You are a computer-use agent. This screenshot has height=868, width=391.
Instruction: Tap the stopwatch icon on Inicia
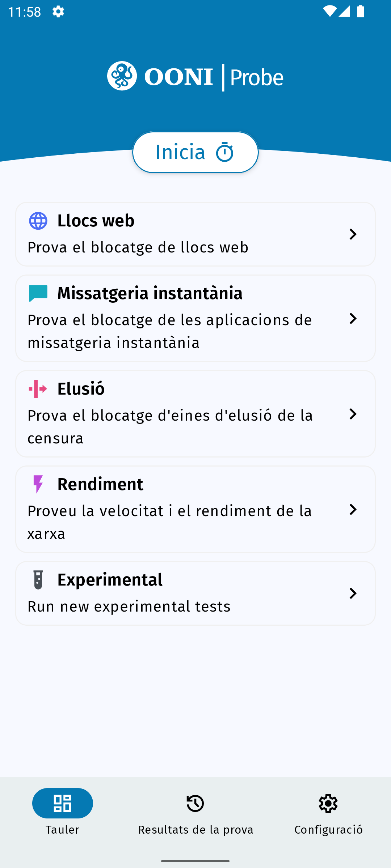(x=224, y=152)
